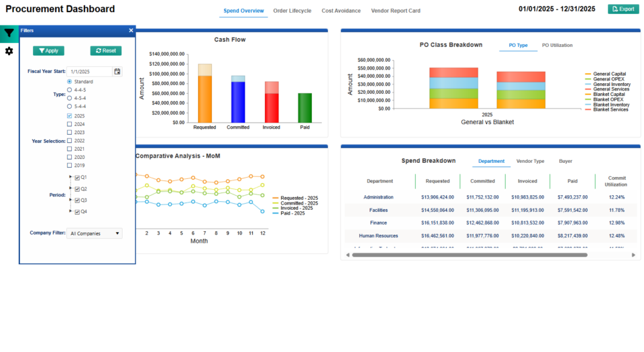Click the Export button
Screen dimensions: 644x352
coord(623,9)
